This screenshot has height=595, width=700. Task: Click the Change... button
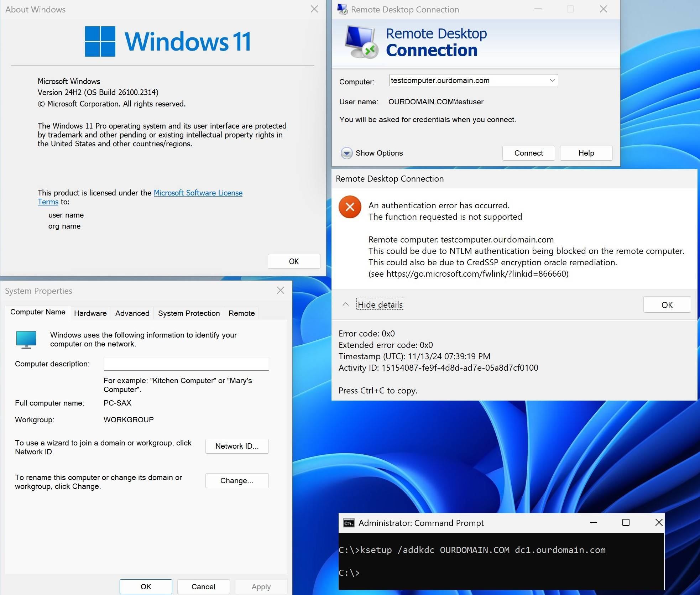[x=237, y=481]
